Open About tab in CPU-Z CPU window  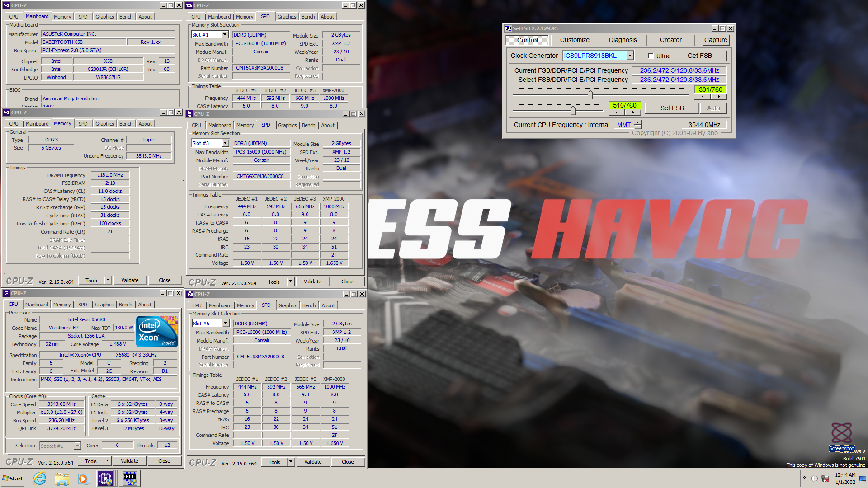click(x=145, y=305)
